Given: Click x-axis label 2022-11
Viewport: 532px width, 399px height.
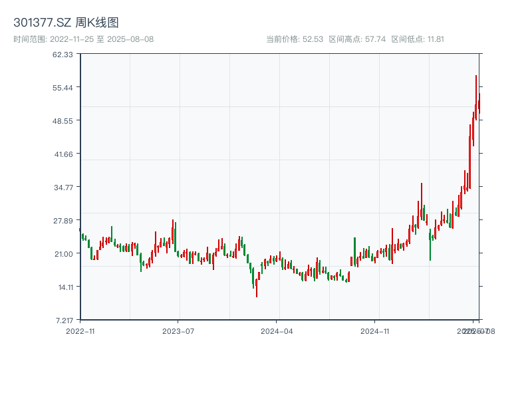Looking at the screenshot, I should (80, 331).
